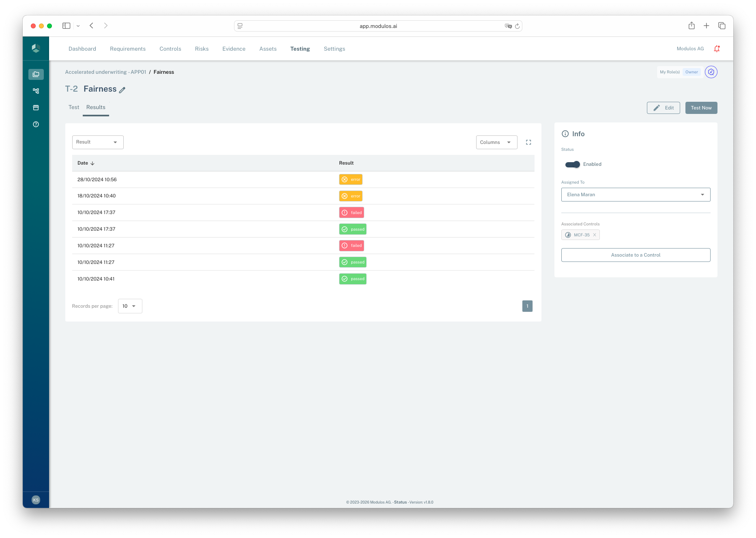This screenshot has height=538, width=756.
Task: Disable the Enabled status toggle
Action: tap(572, 165)
